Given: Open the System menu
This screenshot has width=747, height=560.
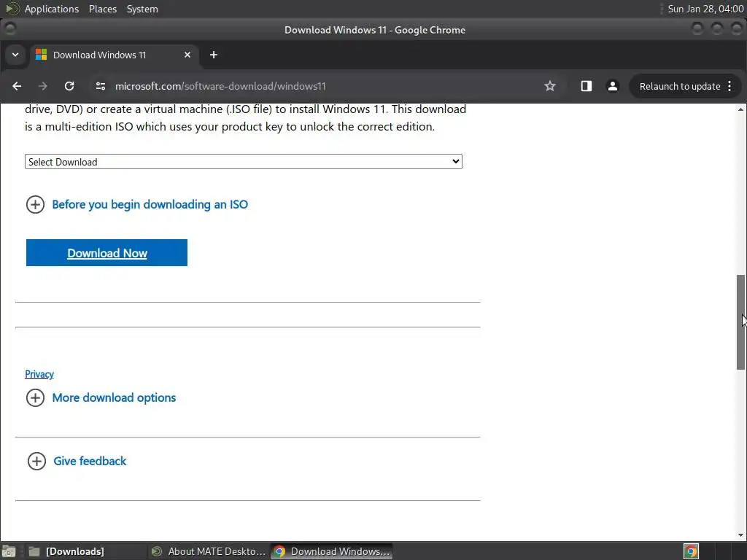Looking at the screenshot, I should click(x=142, y=9).
